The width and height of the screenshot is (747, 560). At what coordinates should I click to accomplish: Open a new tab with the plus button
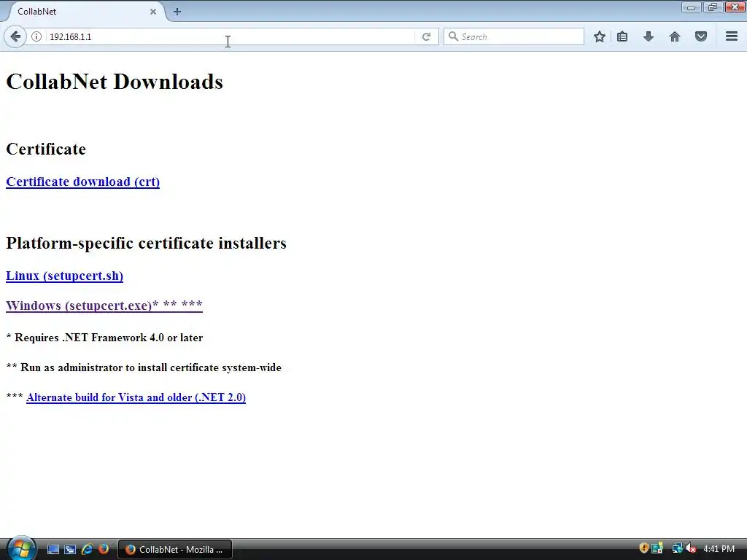pyautogui.click(x=177, y=12)
